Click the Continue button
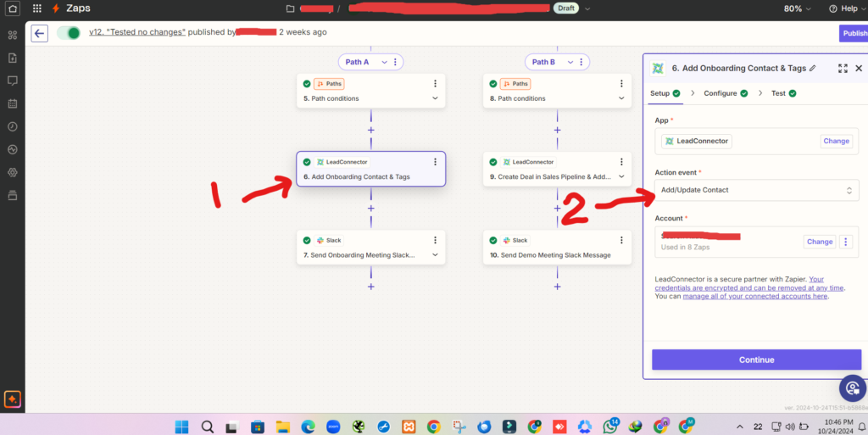 point(756,360)
